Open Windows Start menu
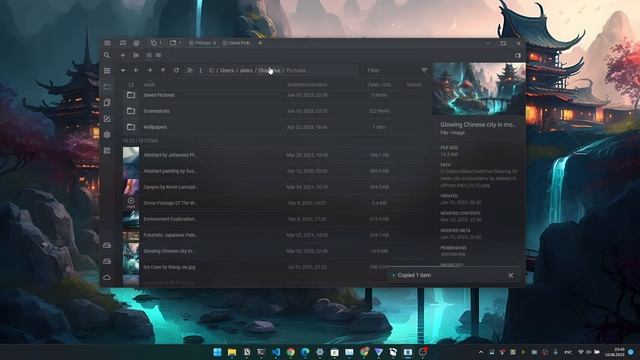This screenshot has height=360, width=640. pyautogui.click(x=217, y=352)
